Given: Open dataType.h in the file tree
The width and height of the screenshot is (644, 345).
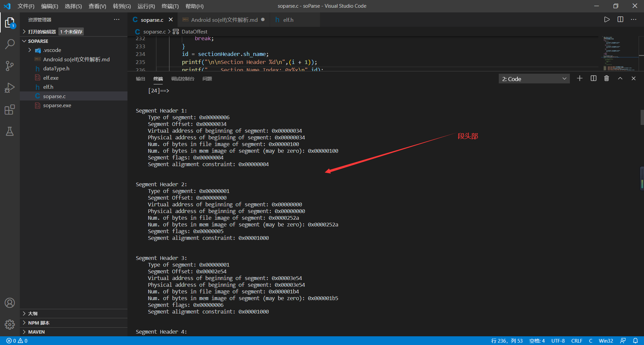Looking at the screenshot, I should pos(74,68).
